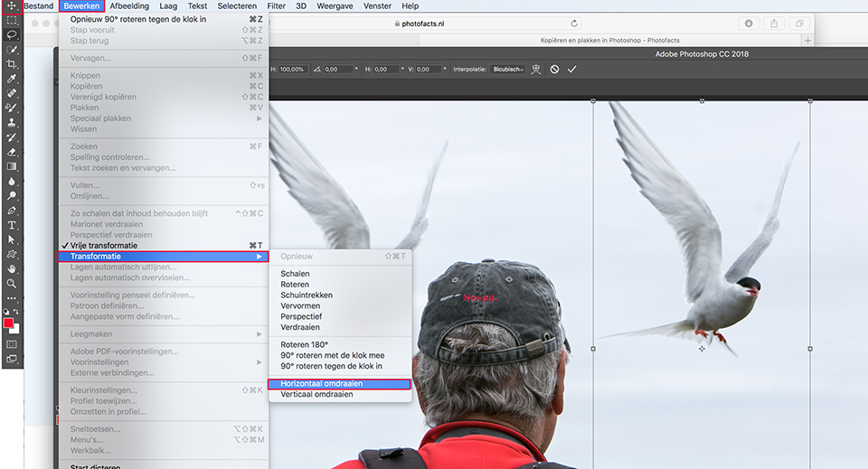Commit the transform with the checkmark icon

571,70
